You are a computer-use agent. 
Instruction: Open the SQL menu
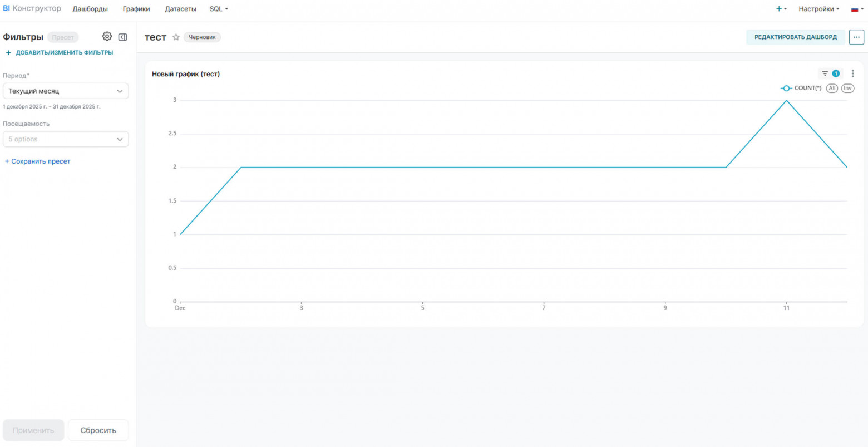click(219, 9)
